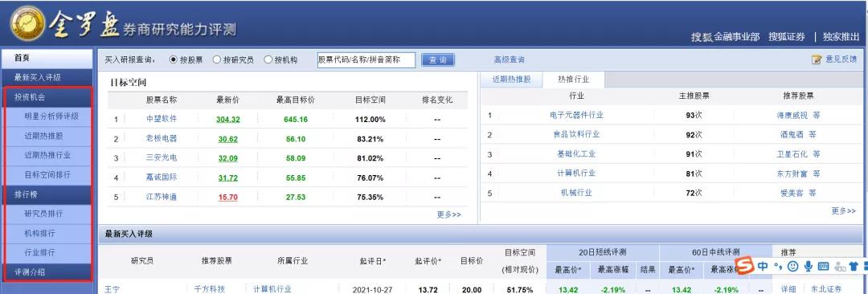
Task: Click the latest price 32.09
Action: point(228,158)
